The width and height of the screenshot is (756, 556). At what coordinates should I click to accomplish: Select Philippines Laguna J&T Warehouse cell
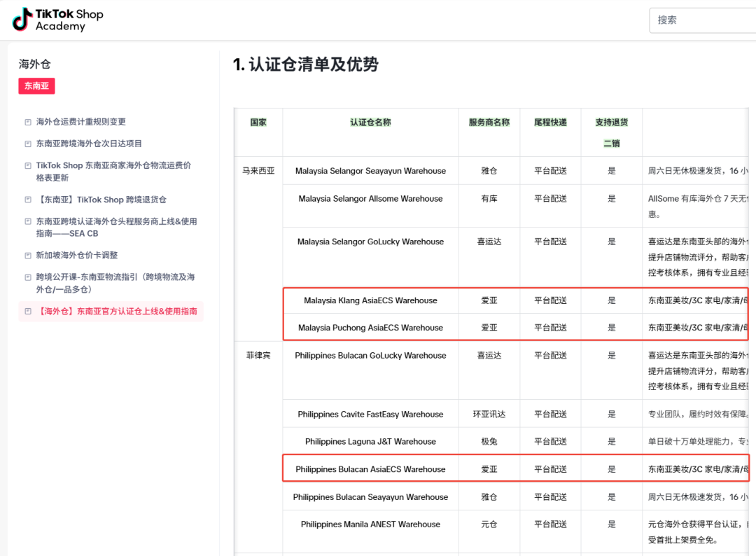point(370,441)
